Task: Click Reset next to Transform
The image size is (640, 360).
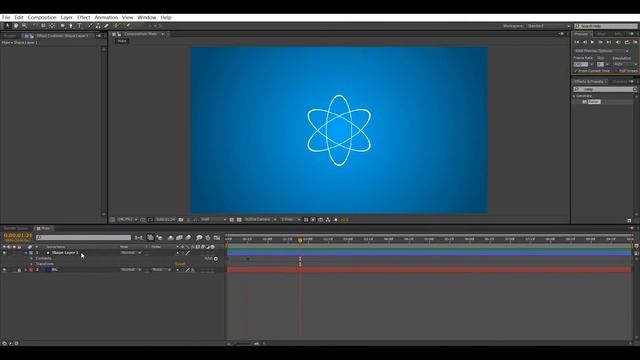Action: (180, 264)
